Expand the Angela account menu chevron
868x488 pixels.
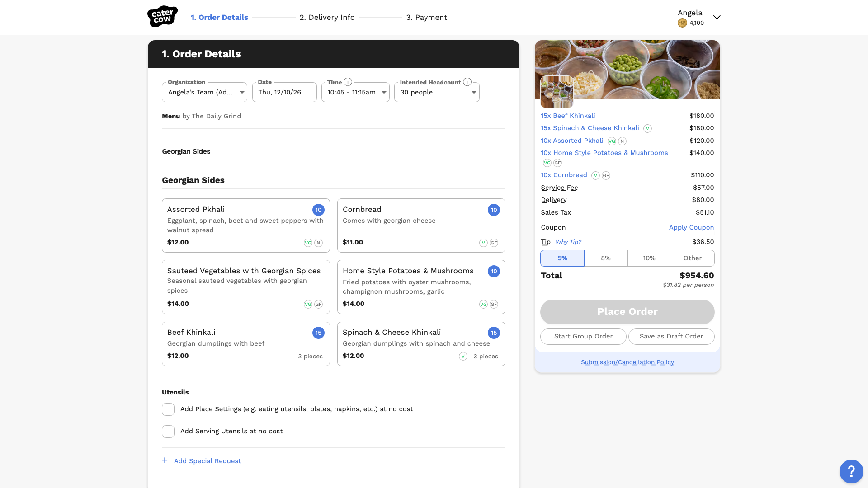coord(717,17)
